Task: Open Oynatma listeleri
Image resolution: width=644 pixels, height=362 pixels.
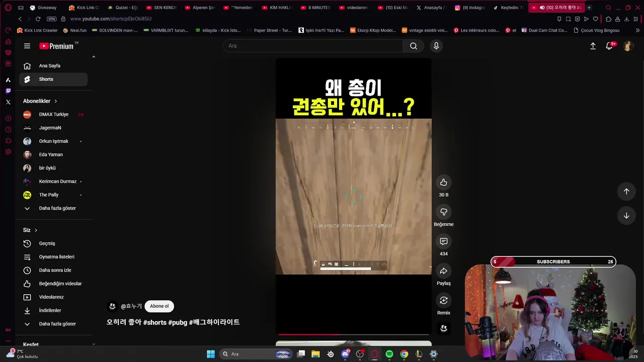Action: click(53, 257)
